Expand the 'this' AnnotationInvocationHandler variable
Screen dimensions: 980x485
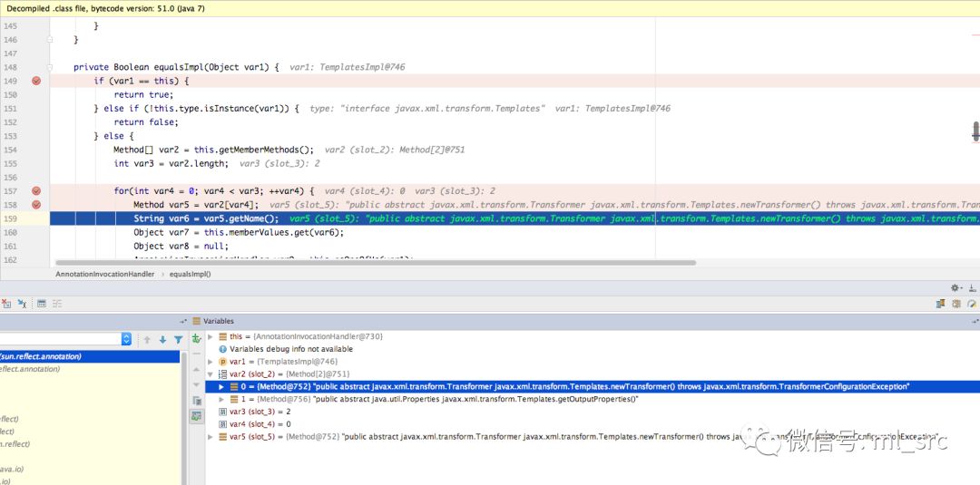pyautogui.click(x=211, y=336)
